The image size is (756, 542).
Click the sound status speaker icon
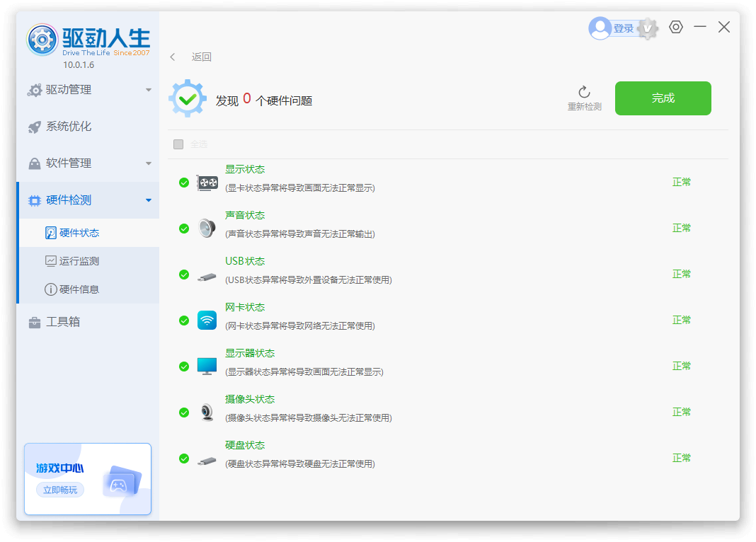207,228
